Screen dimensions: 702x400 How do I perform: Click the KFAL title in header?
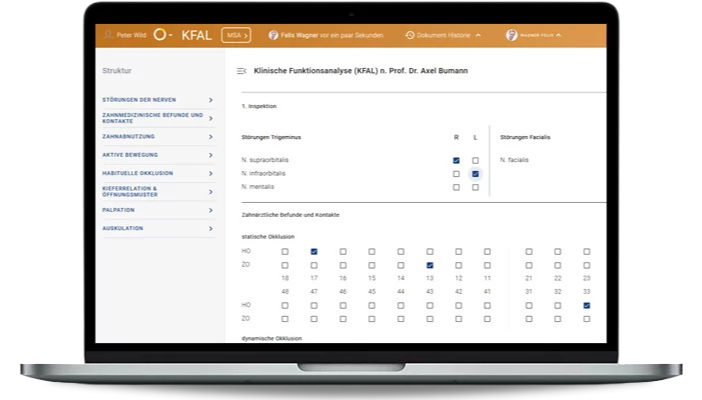click(197, 35)
